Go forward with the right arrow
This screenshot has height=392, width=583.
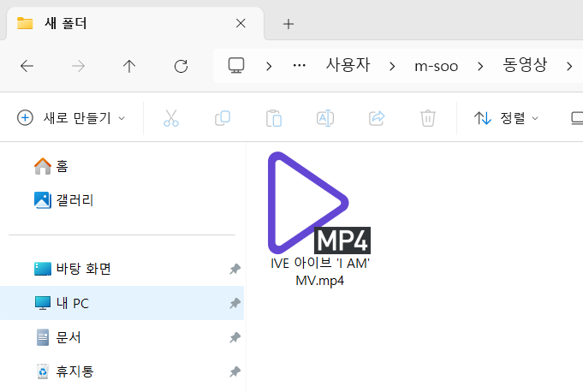point(78,66)
